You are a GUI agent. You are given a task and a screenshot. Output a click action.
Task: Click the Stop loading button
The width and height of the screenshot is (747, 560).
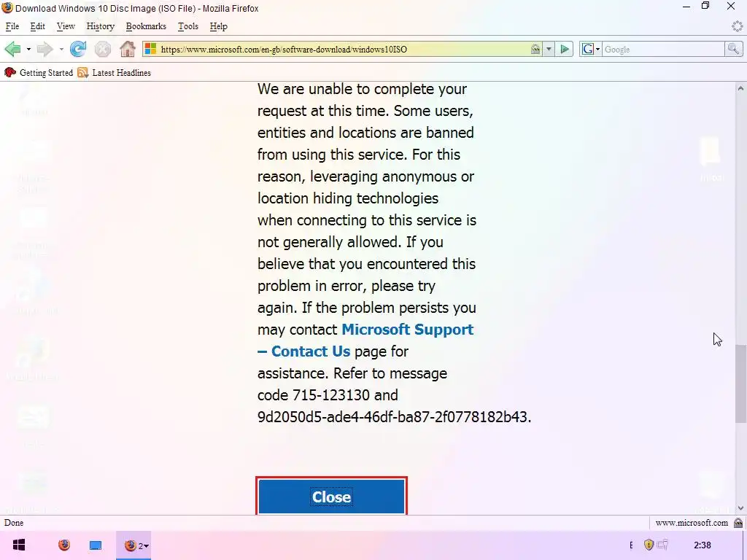[x=102, y=49]
